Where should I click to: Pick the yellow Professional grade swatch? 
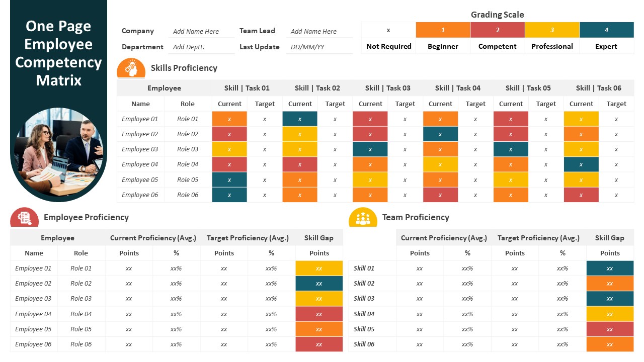tap(552, 30)
